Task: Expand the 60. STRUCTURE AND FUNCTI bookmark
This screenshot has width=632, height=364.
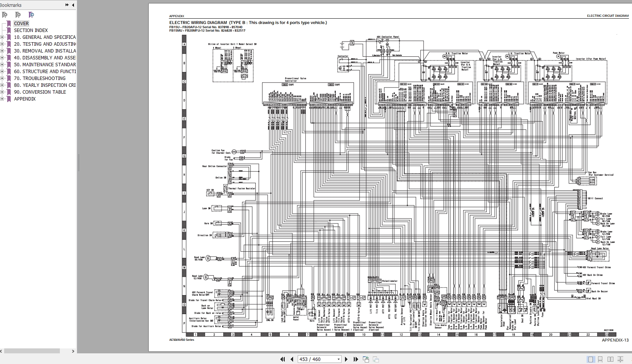Action: 2,72
